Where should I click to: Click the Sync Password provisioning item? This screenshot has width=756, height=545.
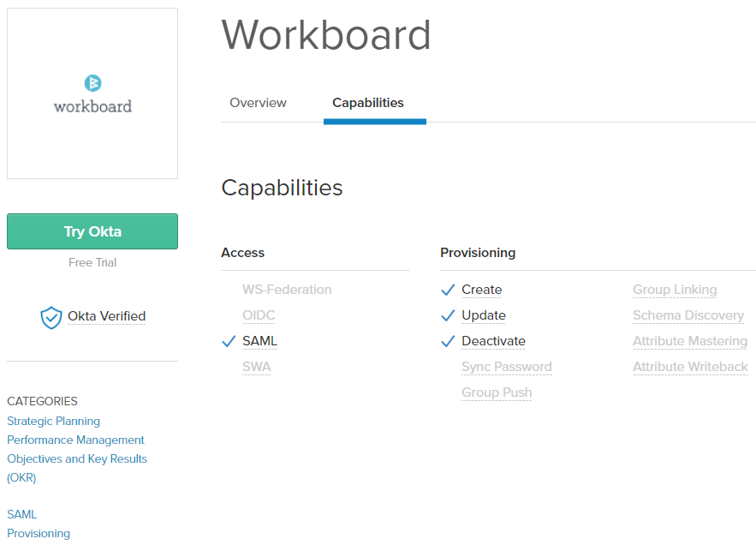[507, 367]
